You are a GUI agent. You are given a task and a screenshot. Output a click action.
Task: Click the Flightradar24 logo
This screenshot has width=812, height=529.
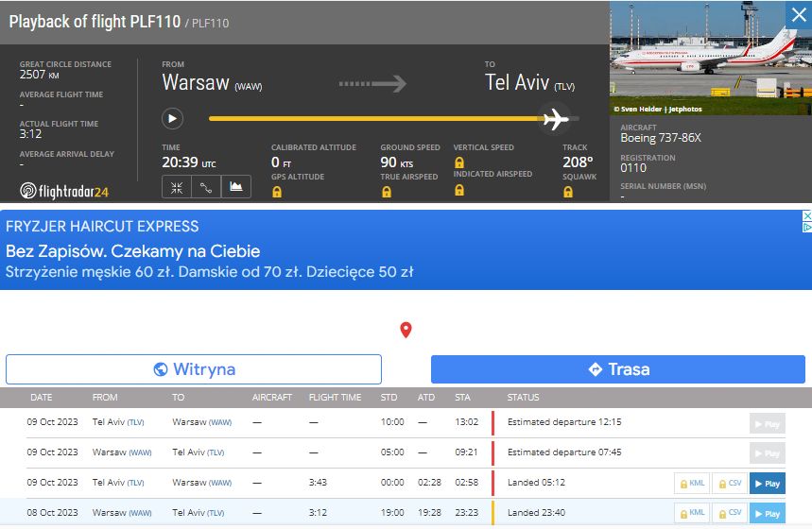tap(64, 191)
